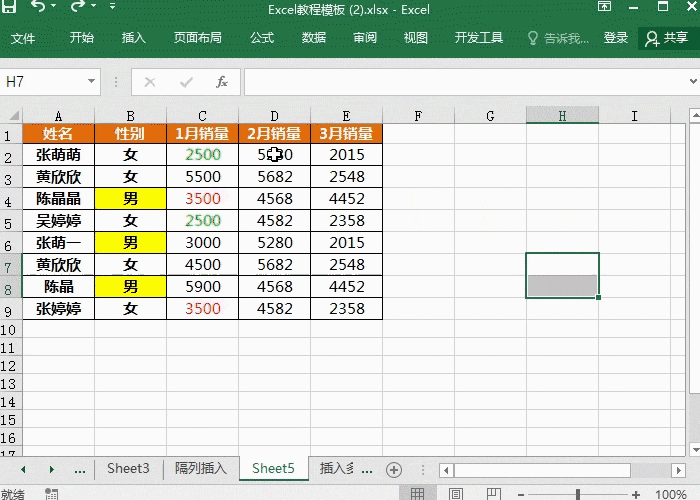Switch to the 公式 ribbon tab

tap(262, 38)
